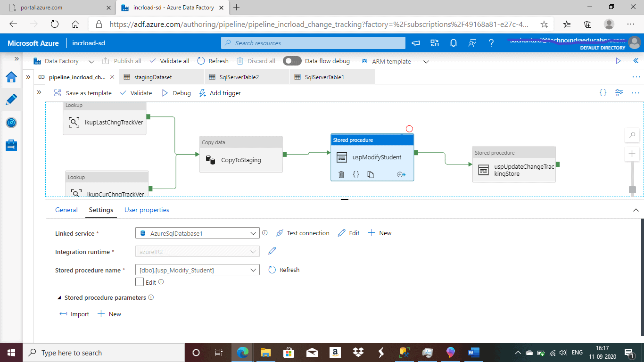
Task: Click Debug button
Action: [x=176, y=93]
